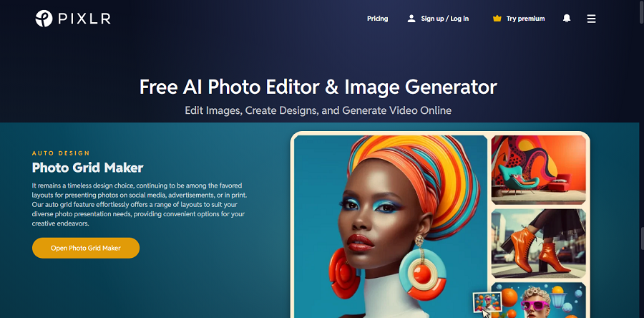Select the woman portrait grid image

[x=391, y=226]
